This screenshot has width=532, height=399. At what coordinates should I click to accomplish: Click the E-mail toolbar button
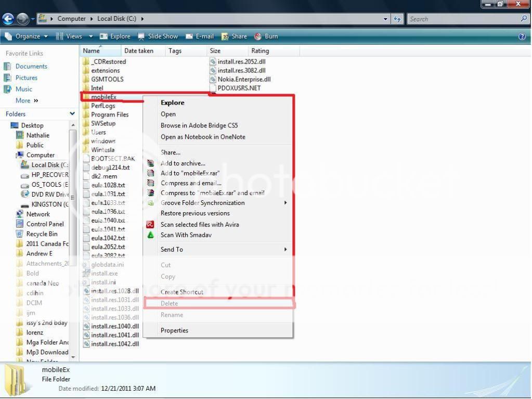click(x=200, y=36)
